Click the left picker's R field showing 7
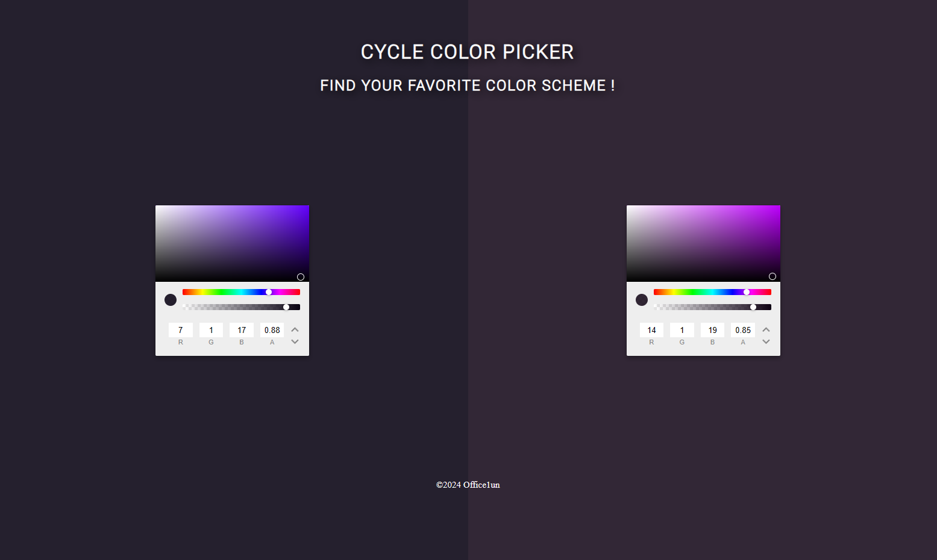Screen dimensions: 937x560 coord(181,330)
